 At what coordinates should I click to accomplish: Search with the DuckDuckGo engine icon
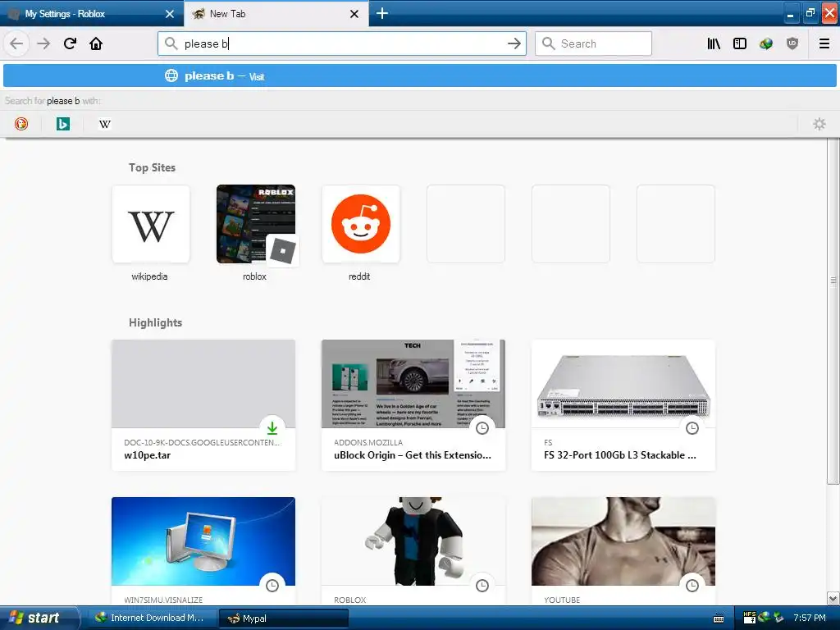tap(21, 125)
